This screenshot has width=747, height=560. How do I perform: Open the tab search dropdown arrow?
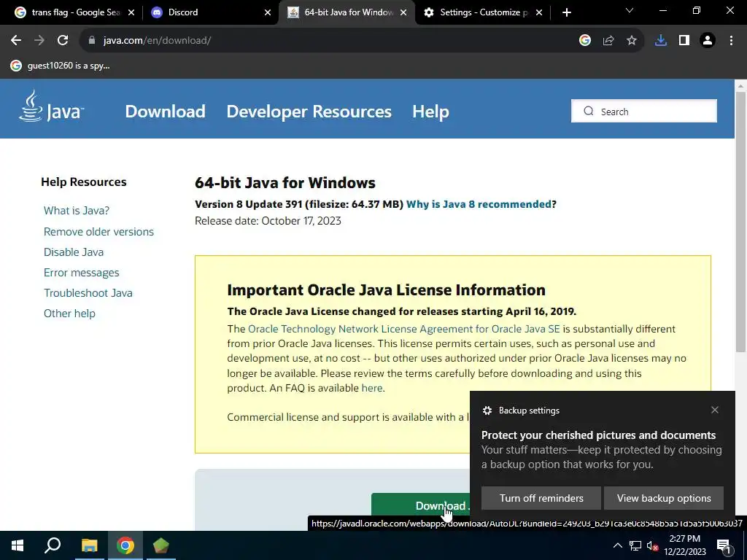(x=630, y=11)
